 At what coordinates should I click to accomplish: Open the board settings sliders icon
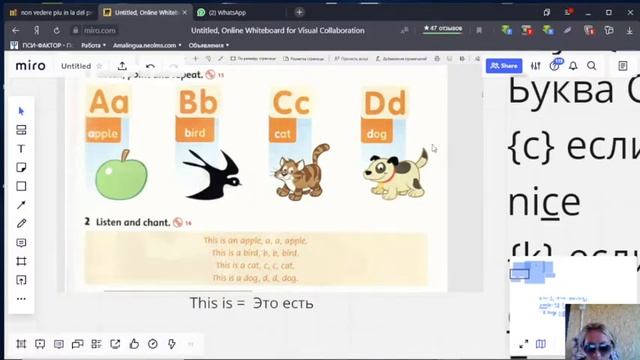click(536, 66)
